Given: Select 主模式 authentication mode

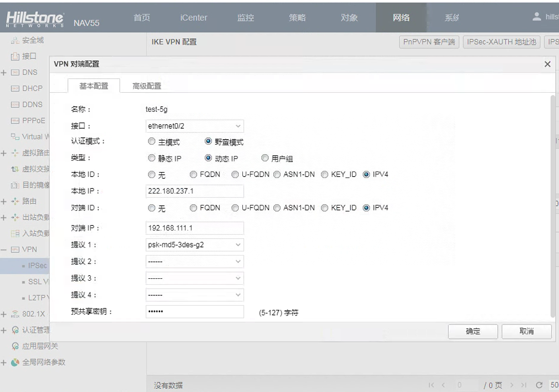Looking at the screenshot, I should click(x=152, y=142).
